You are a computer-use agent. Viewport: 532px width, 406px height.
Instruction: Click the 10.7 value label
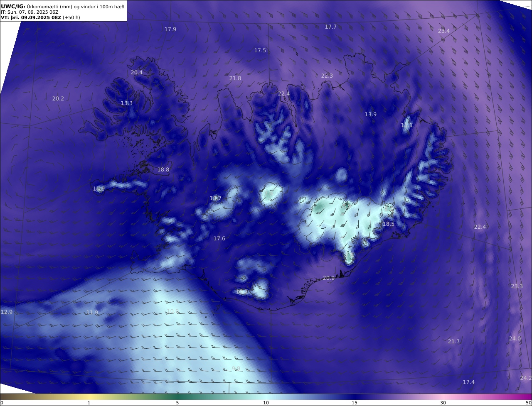pyautogui.click(x=215, y=198)
